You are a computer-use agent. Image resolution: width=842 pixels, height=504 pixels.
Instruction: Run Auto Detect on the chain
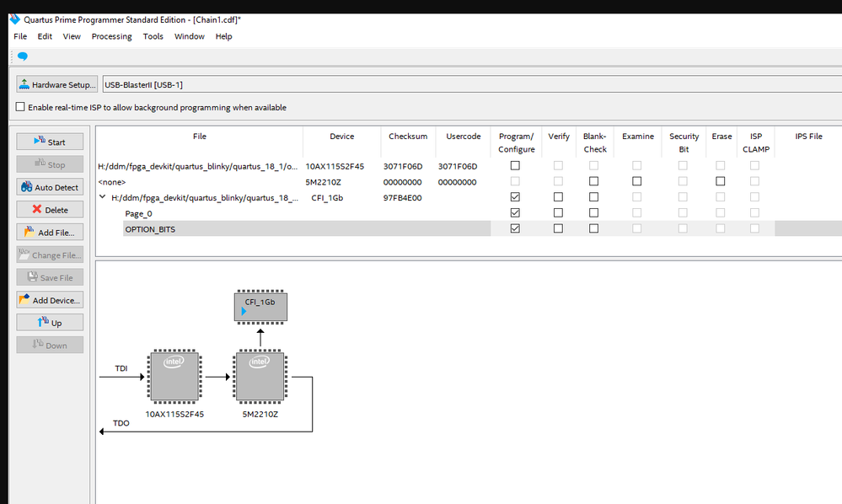[x=50, y=187]
